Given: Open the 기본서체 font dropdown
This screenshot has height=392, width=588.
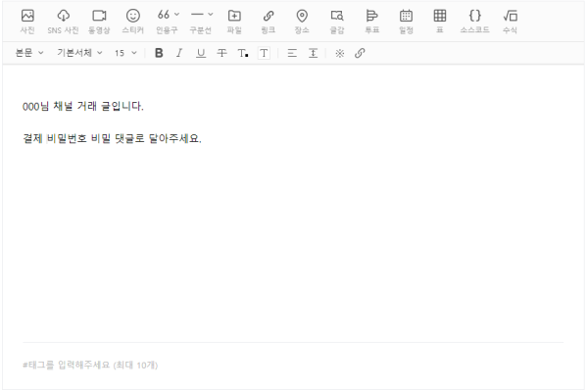Looking at the screenshot, I should [x=79, y=53].
